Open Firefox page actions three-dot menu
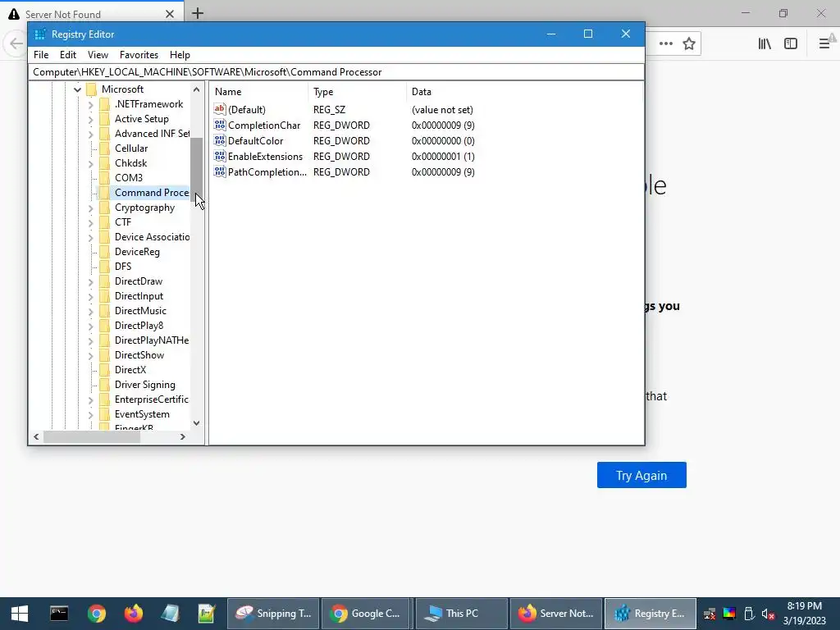840x630 pixels. [x=666, y=43]
